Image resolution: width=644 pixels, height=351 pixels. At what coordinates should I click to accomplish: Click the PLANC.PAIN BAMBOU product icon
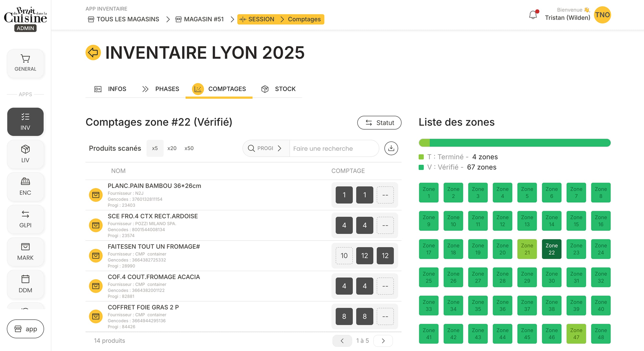[x=96, y=195]
